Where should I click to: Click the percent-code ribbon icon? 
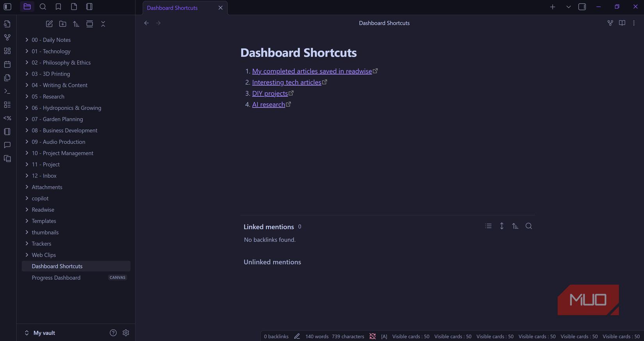pyautogui.click(x=7, y=118)
